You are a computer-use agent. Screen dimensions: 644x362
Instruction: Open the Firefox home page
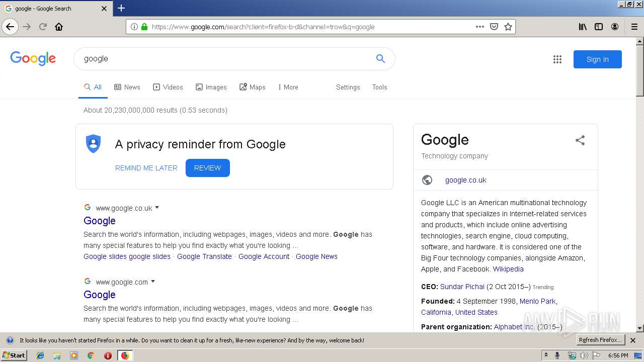(x=59, y=27)
